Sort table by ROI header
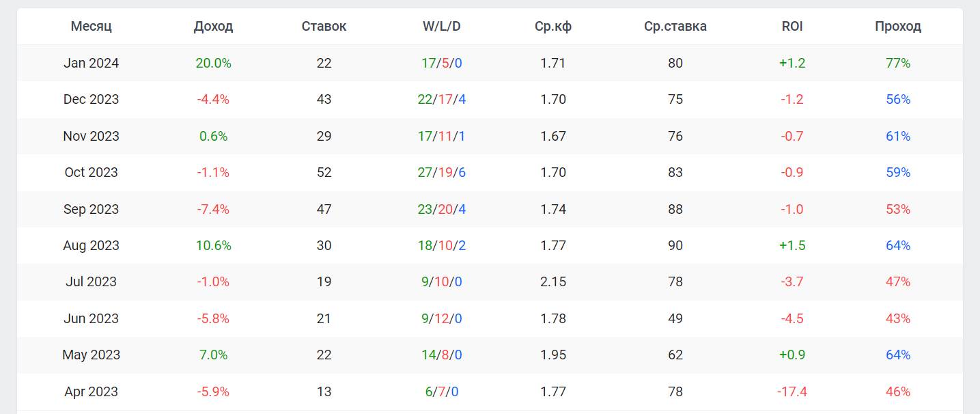 click(792, 27)
